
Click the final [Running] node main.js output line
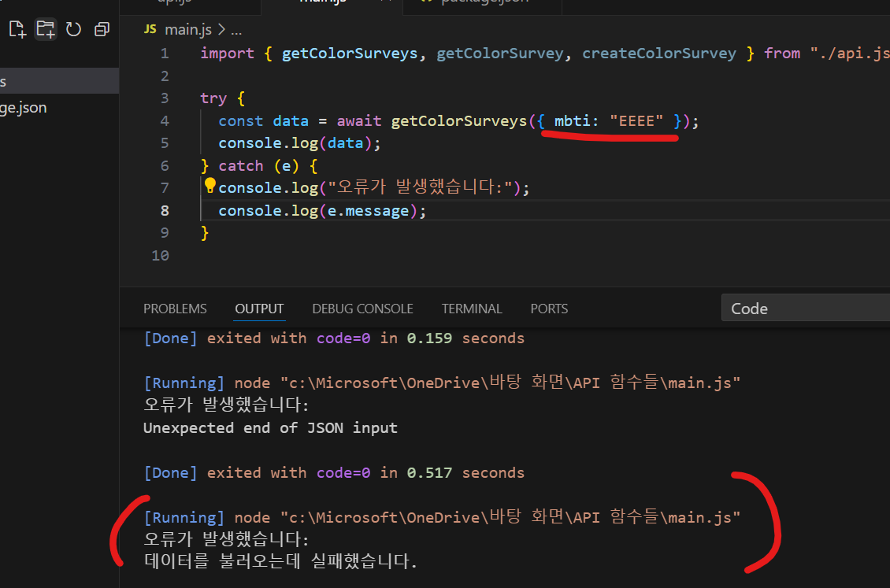point(442,517)
